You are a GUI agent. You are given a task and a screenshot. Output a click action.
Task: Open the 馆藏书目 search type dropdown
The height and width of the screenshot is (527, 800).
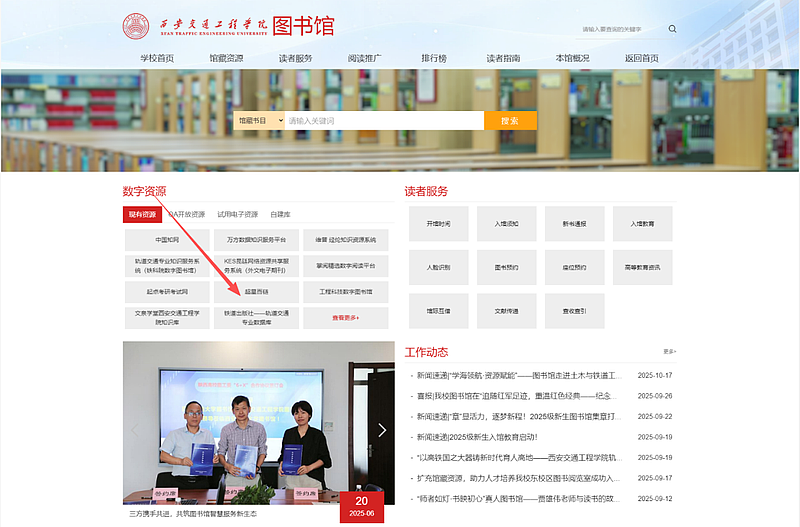(x=258, y=120)
